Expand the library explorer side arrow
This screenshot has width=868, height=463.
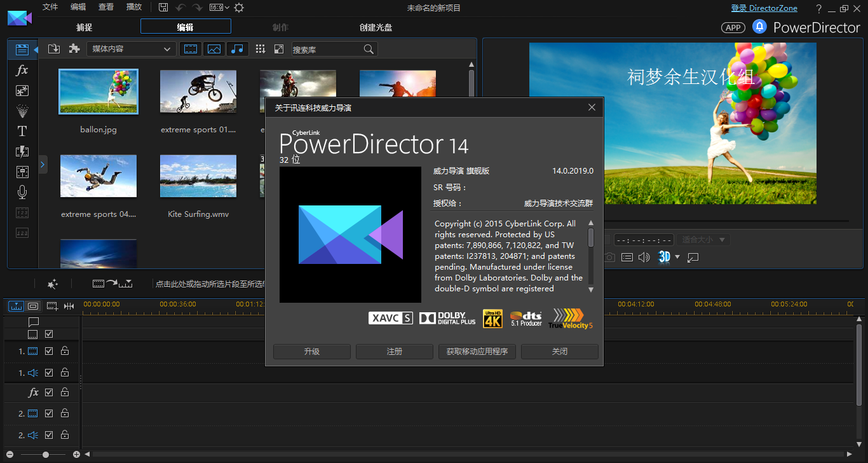point(43,165)
